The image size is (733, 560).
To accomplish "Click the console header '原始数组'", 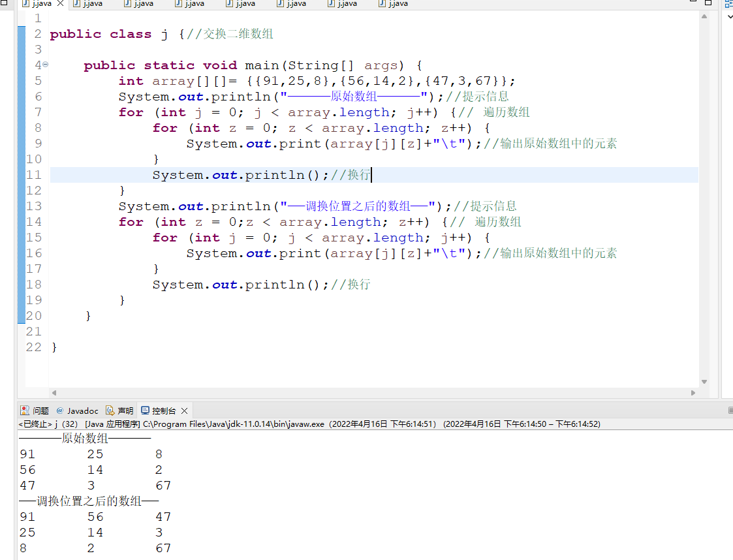I will coord(85,439).
